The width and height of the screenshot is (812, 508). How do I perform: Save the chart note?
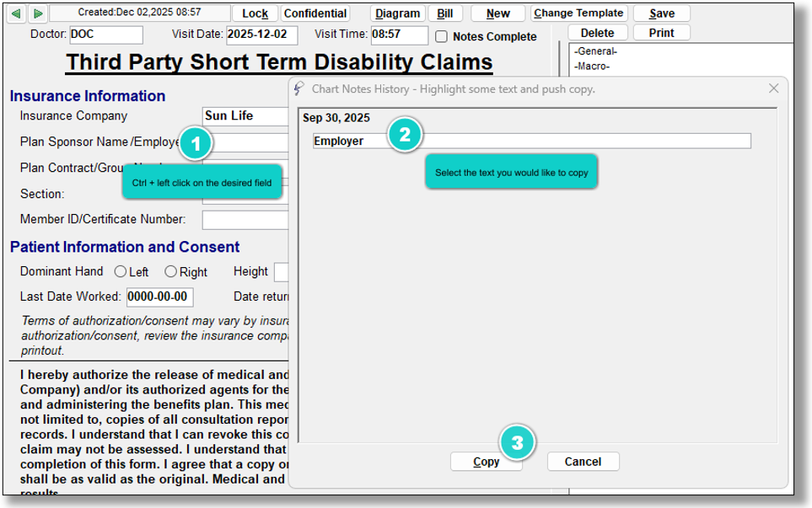tap(661, 13)
